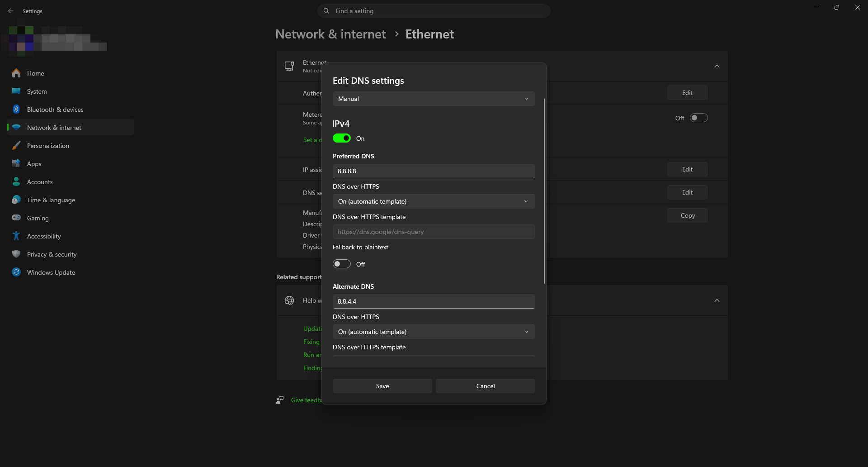This screenshot has height=467, width=868.
Task: Click the Windows Update refresh icon
Action: (16, 272)
